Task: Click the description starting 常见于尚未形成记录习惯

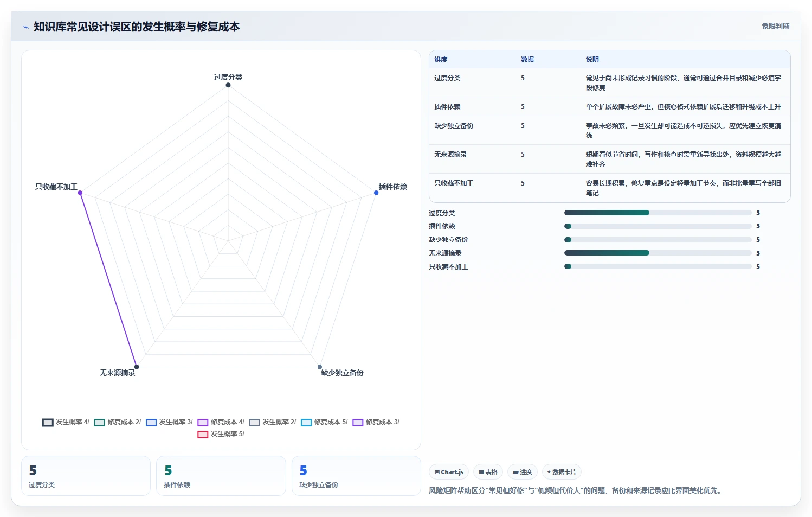Action: pos(684,82)
